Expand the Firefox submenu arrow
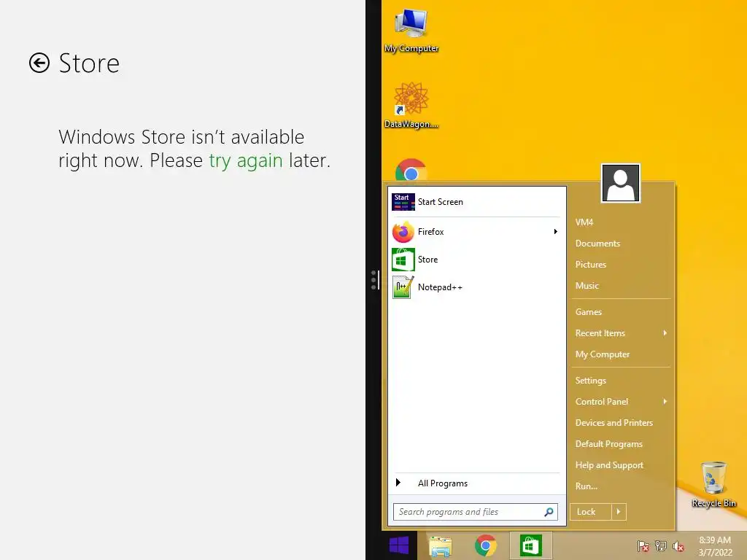This screenshot has width=747, height=560. [555, 232]
